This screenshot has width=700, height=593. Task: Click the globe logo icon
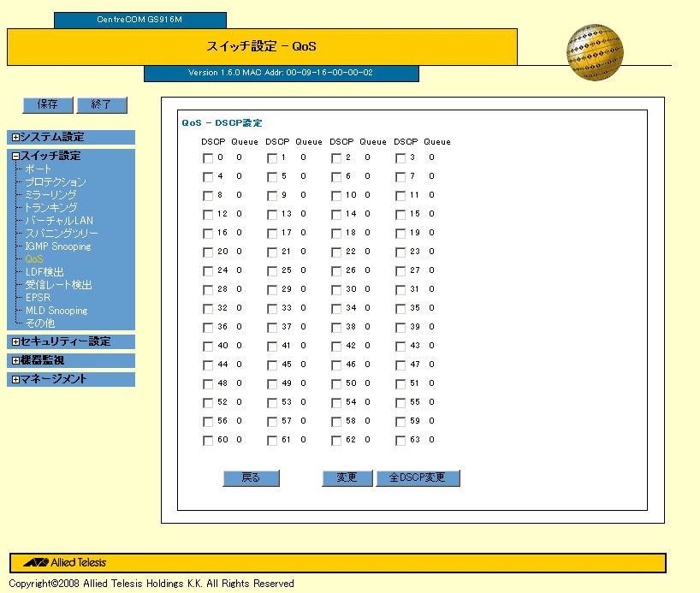point(594,52)
